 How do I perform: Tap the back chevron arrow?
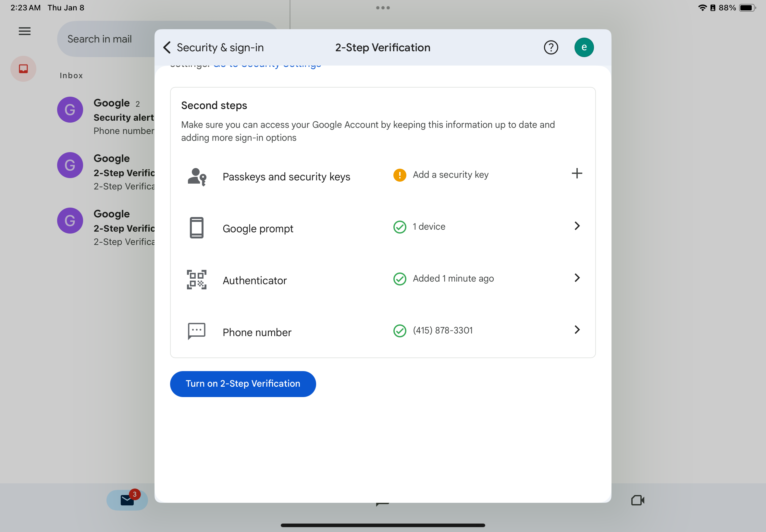point(167,48)
